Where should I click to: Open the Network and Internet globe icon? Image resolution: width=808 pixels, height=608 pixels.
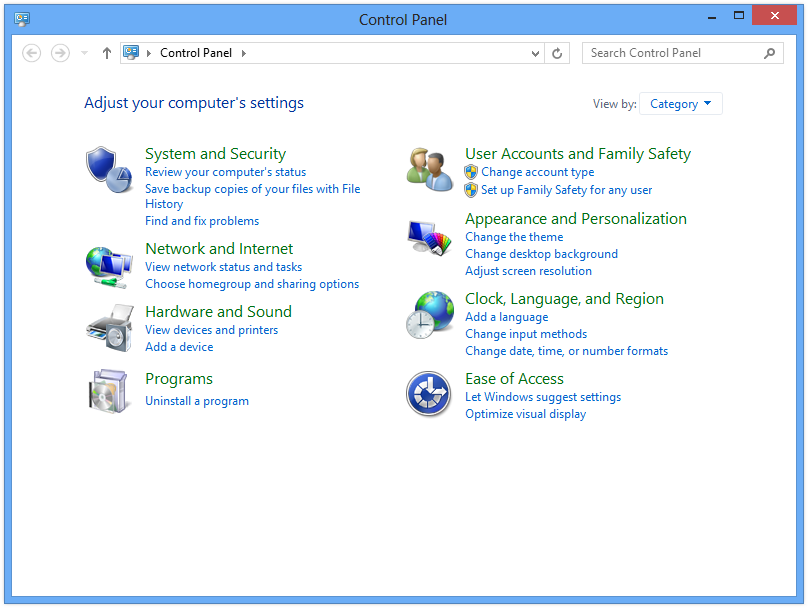pyautogui.click(x=109, y=267)
